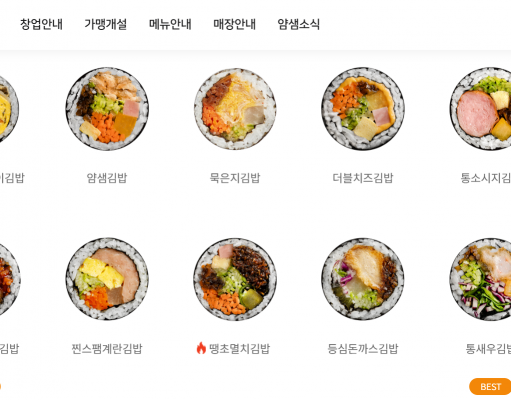The width and height of the screenshot is (511, 400).
Task: Click the 묵은지김밥 roll image
Action: [235, 109]
